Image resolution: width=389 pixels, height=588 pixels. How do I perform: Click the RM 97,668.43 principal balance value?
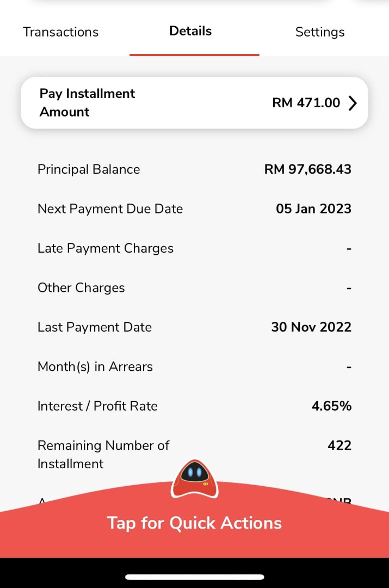click(307, 169)
